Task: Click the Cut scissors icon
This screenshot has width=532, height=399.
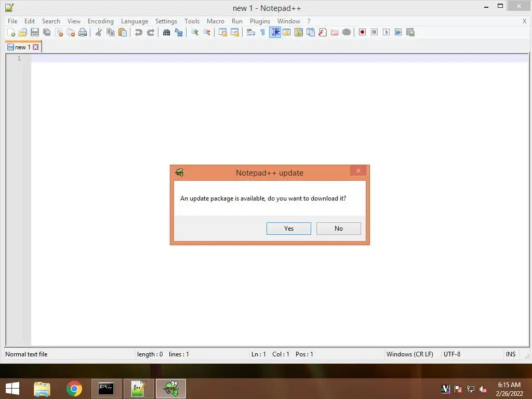Action: [99, 32]
